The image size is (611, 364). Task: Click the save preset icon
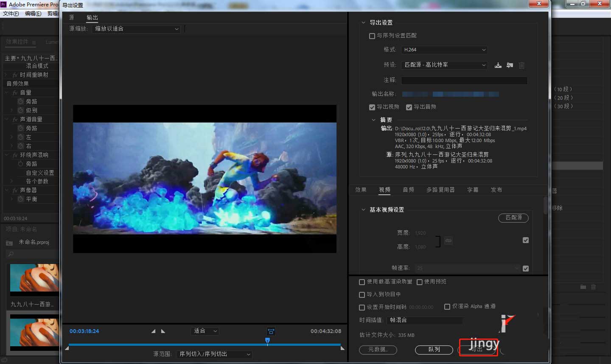click(x=498, y=65)
